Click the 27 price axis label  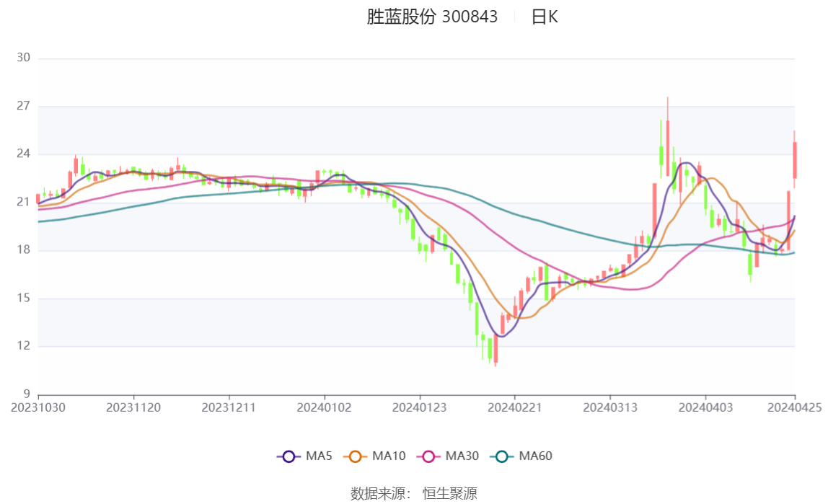click(x=23, y=105)
